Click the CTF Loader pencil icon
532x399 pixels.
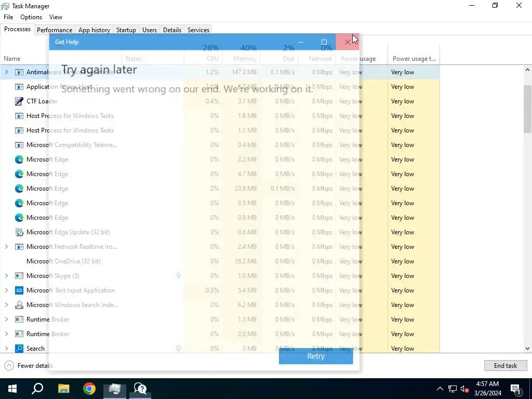[x=19, y=101]
